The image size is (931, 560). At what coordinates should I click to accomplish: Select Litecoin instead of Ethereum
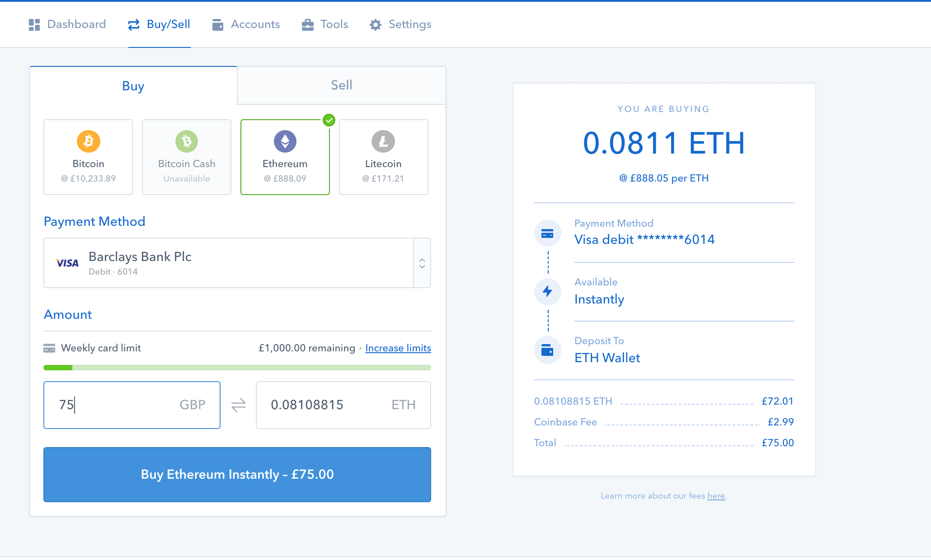pyautogui.click(x=383, y=157)
